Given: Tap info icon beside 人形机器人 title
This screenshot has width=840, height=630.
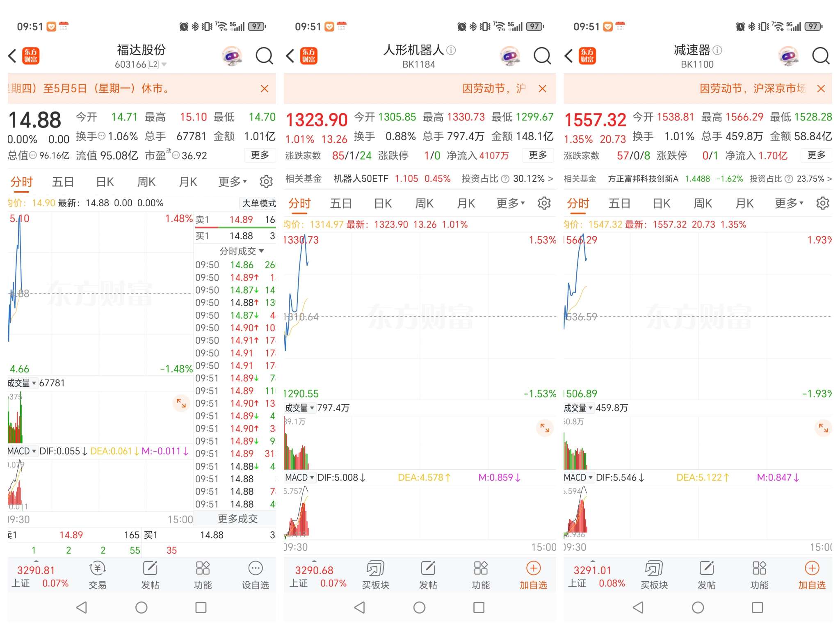Looking at the screenshot, I should pos(451,50).
